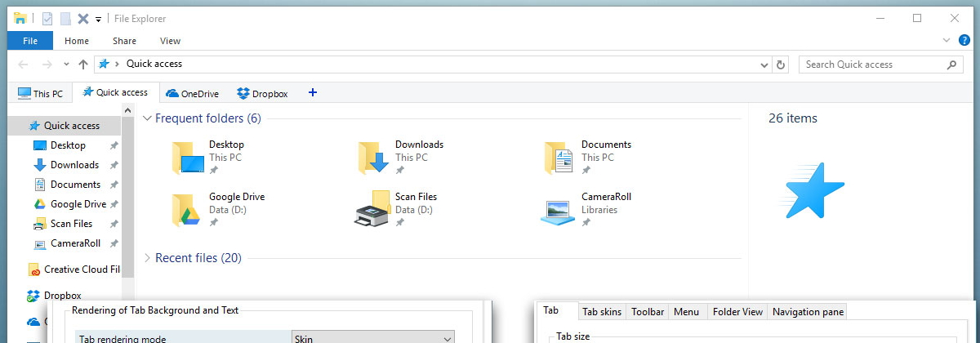This screenshot has width=980, height=343.
Task: Click the Quick access star in the address bar
Action: (104, 64)
